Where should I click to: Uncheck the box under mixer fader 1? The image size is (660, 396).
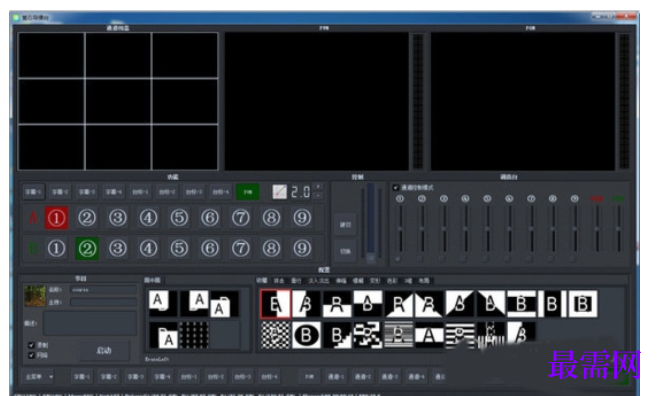398,259
